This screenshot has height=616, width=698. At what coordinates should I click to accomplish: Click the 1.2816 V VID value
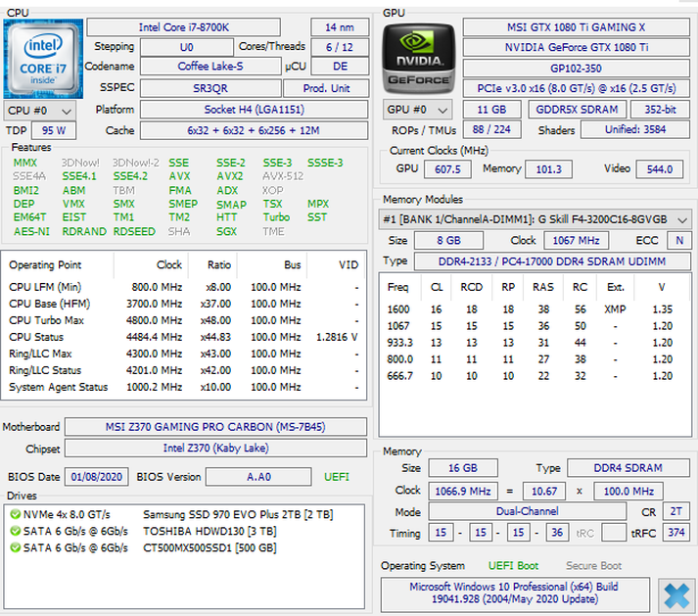(337, 337)
